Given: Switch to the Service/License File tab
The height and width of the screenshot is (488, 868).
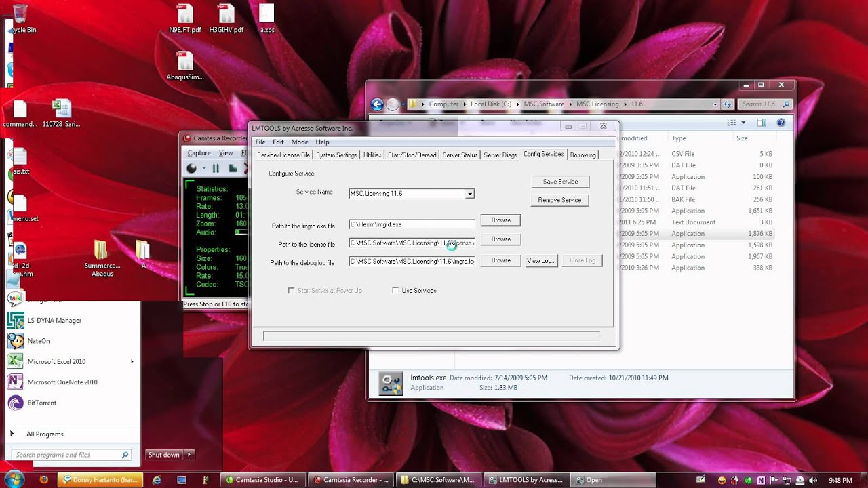Looking at the screenshot, I should click(283, 155).
